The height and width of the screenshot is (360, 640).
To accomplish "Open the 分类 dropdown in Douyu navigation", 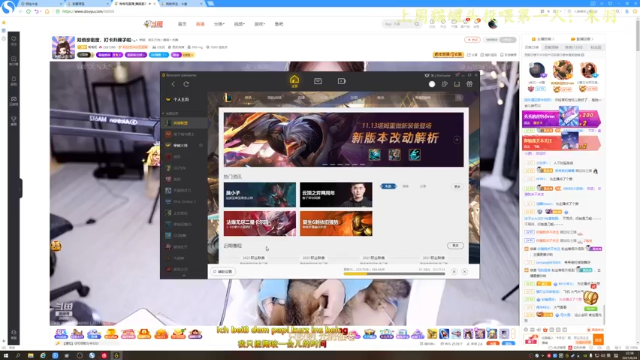I will click(x=219, y=24).
